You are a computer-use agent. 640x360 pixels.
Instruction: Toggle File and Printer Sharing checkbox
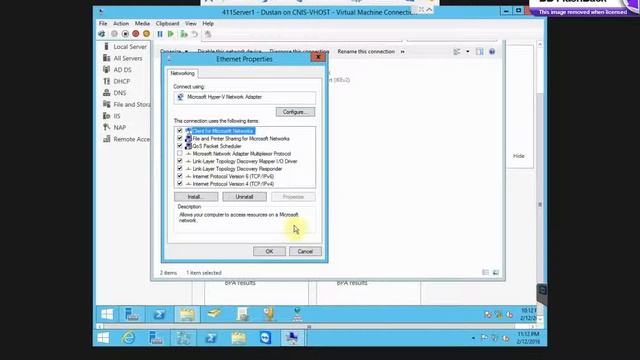pyautogui.click(x=180, y=138)
